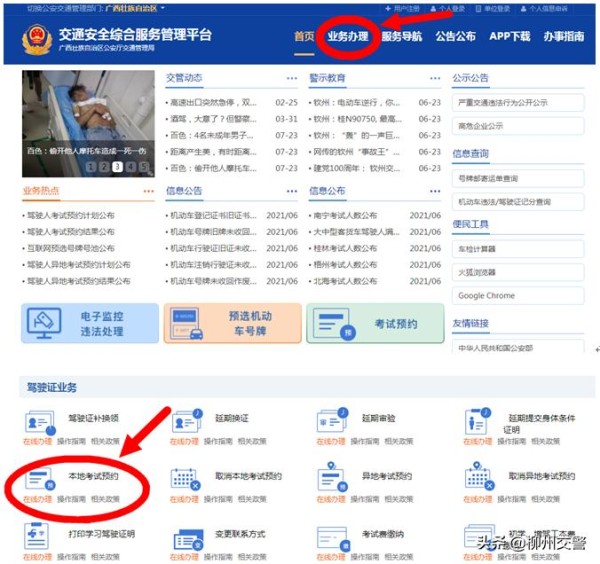Open the 驾驶证补换领 service icon
This screenshot has height=564, width=600.
coord(40,422)
